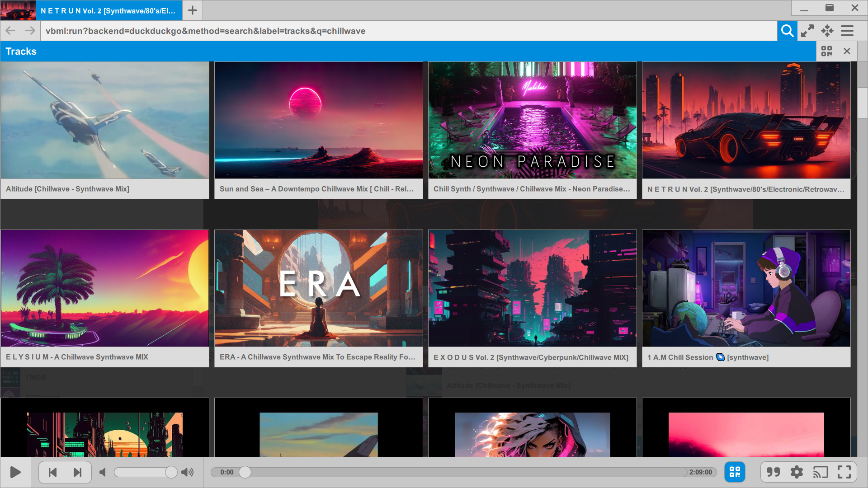Toggle fullscreen mode
Viewport: 868px width, 488px height.
[844, 472]
